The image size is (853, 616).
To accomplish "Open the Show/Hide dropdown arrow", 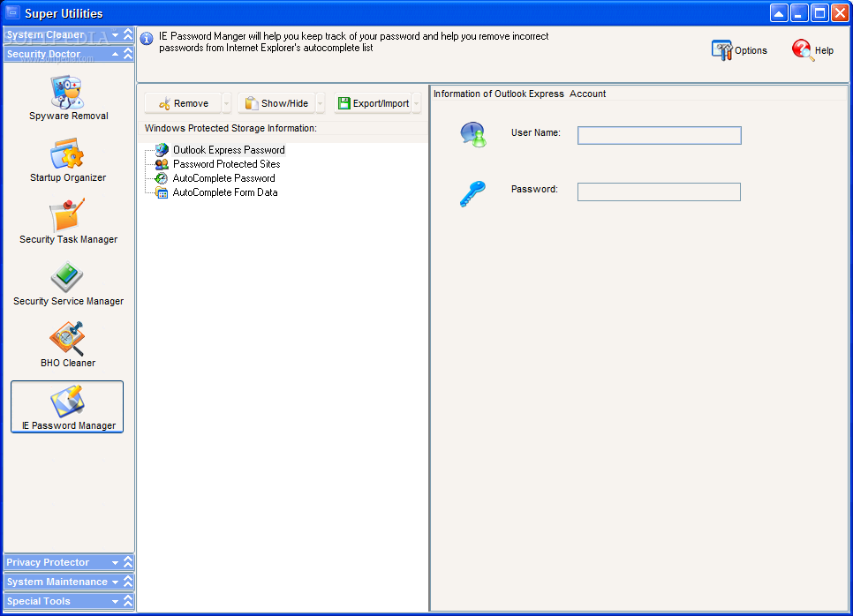I will [321, 103].
